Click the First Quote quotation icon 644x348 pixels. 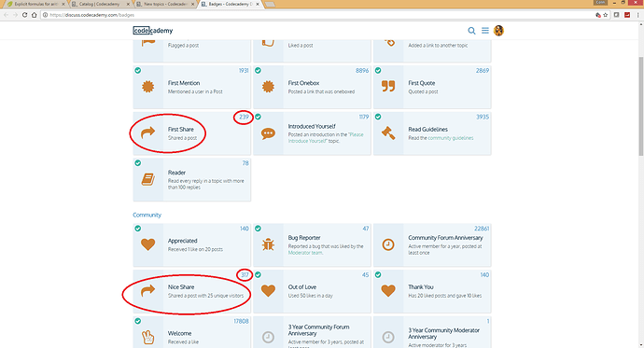pyautogui.click(x=388, y=86)
